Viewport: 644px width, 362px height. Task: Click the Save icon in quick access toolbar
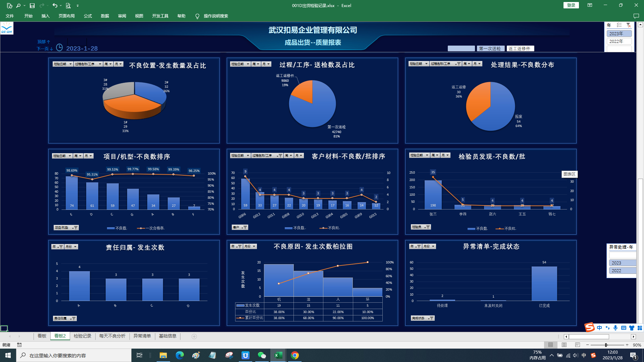[x=32, y=6]
